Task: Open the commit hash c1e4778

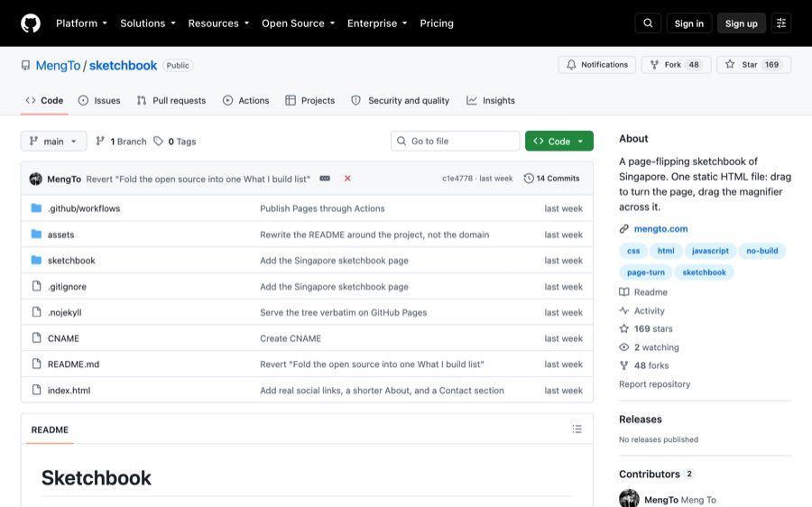Action: (x=457, y=178)
